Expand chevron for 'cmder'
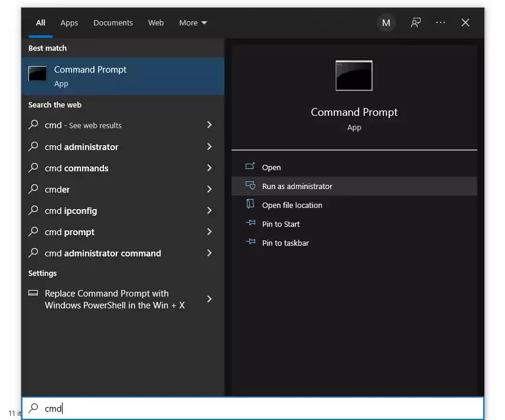Screen dimensions: 505x420 pyautogui.click(x=209, y=190)
